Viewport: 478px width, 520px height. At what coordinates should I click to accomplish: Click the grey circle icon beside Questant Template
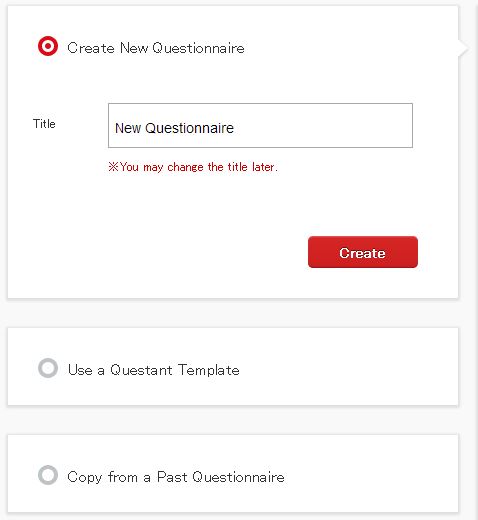48,368
